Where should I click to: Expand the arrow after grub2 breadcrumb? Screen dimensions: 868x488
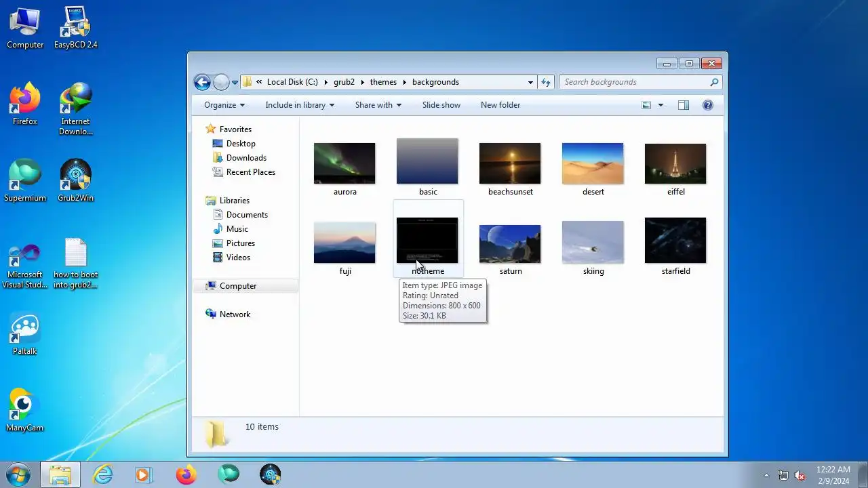pos(363,82)
